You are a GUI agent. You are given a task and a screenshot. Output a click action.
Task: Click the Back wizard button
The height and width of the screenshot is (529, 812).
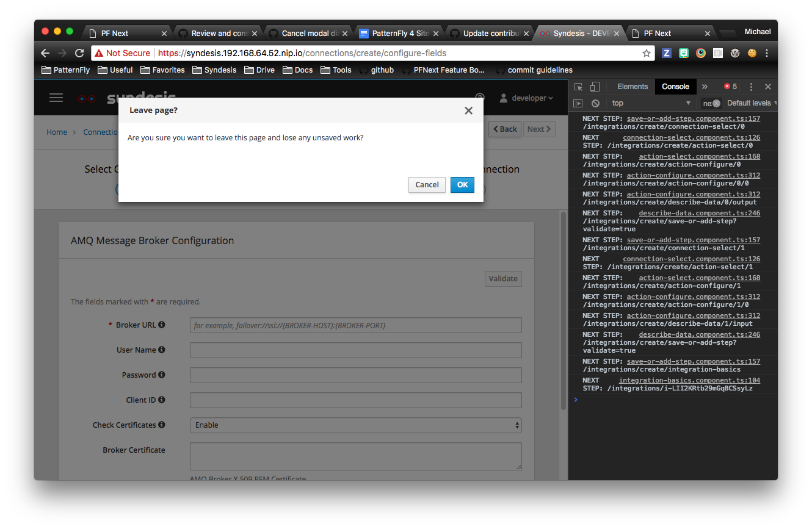pyautogui.click(x=504, y=129)
